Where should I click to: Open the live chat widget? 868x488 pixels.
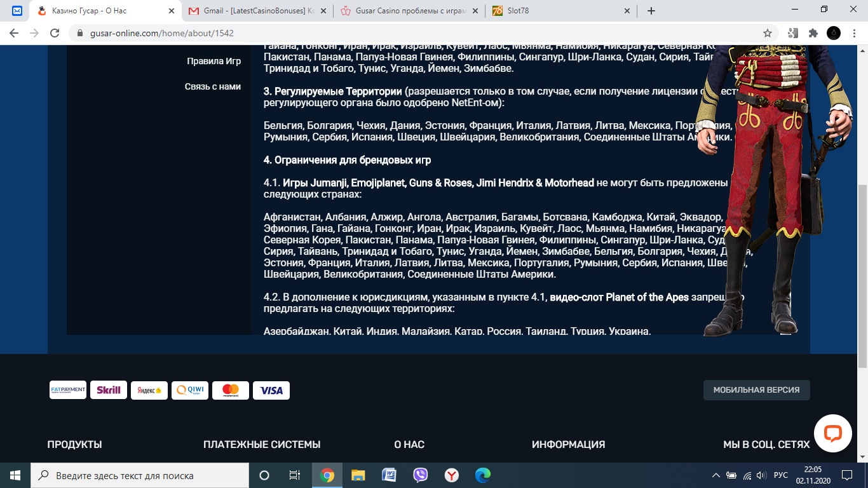[x=832, y=433]
